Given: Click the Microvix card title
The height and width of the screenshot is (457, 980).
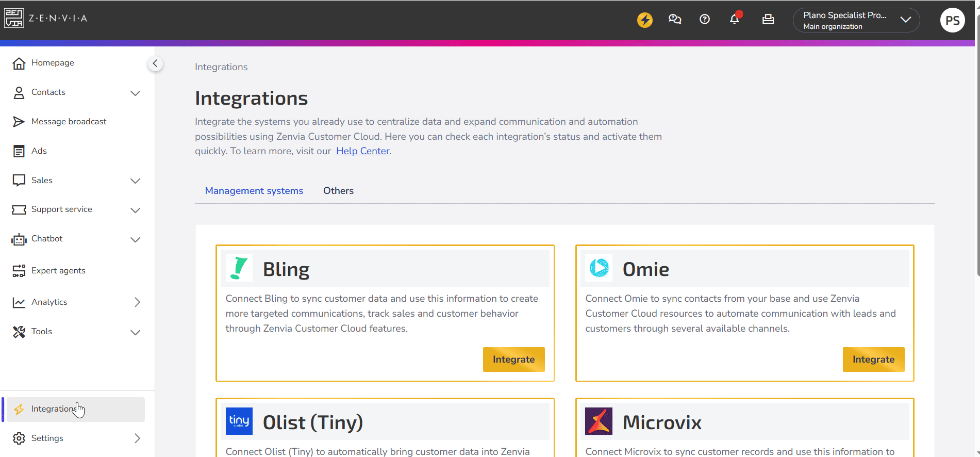Looking at the screenshot, I should coord(662,422).
